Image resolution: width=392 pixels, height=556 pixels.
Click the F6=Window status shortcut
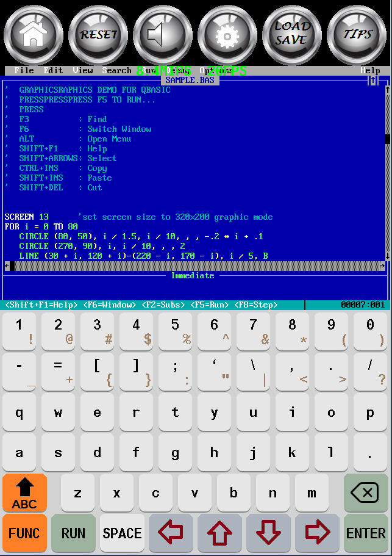(x=110, y=305)
